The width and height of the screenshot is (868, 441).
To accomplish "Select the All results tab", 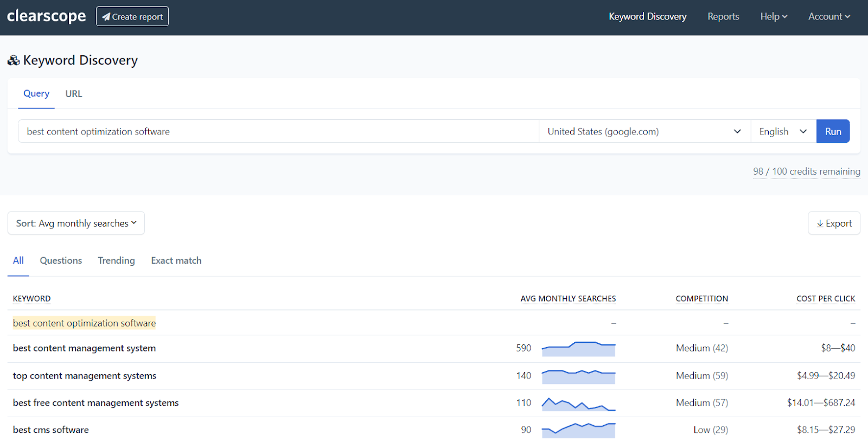I will pos(18,260).
